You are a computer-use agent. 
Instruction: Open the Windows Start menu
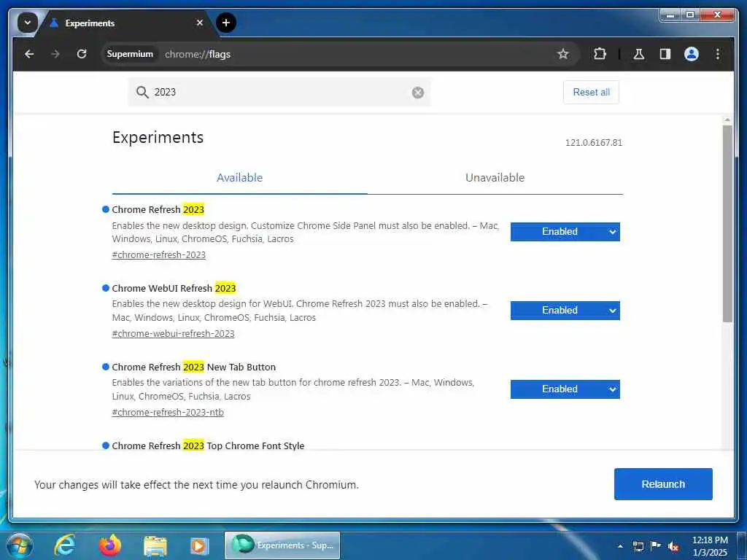(20, 545)
